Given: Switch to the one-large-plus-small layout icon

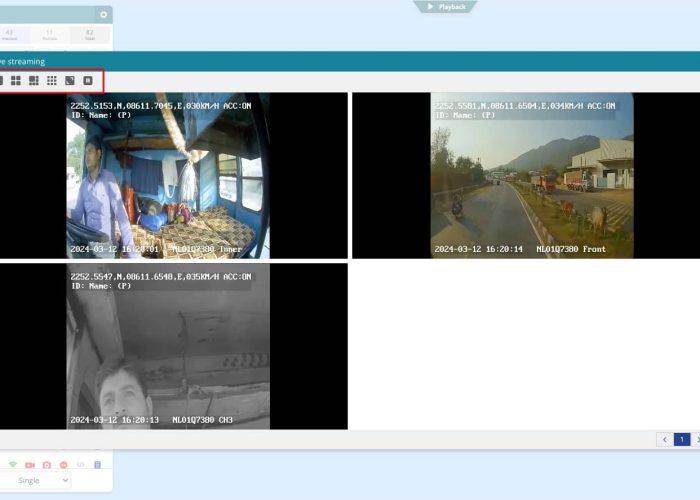Looking at the screenshot, I should pyautogui.click(x=34, y=80).
